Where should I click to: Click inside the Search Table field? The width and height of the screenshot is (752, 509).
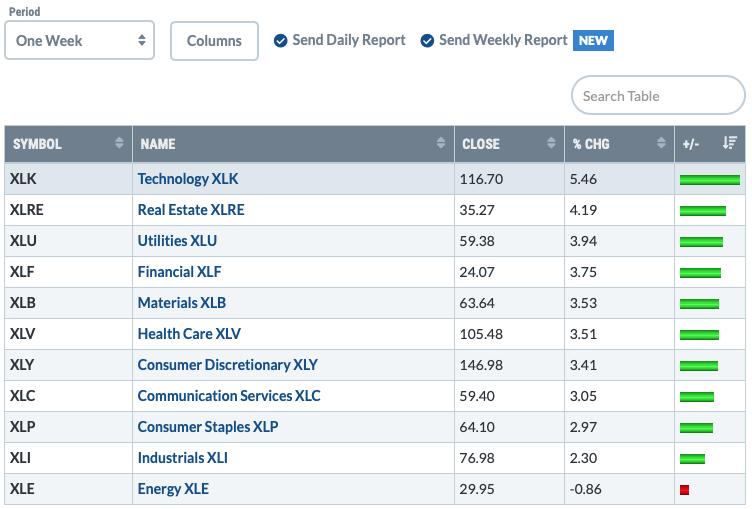[x=658, y=95]
